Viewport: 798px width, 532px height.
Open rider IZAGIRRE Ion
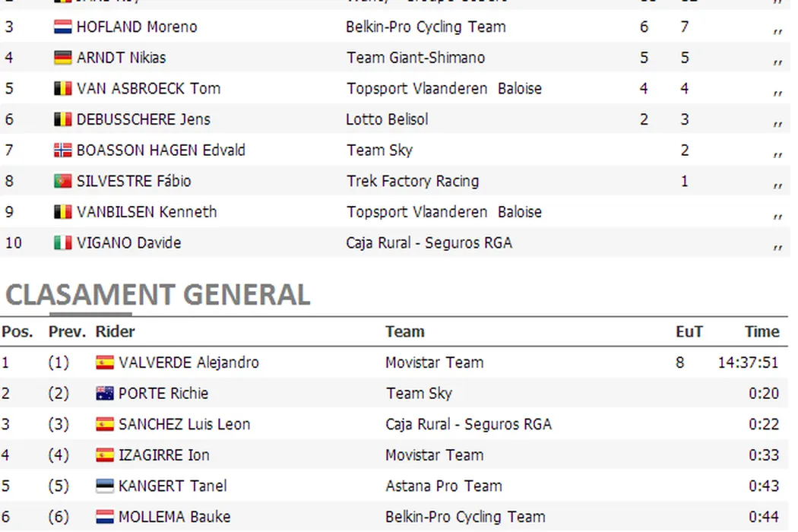point(163,455)
